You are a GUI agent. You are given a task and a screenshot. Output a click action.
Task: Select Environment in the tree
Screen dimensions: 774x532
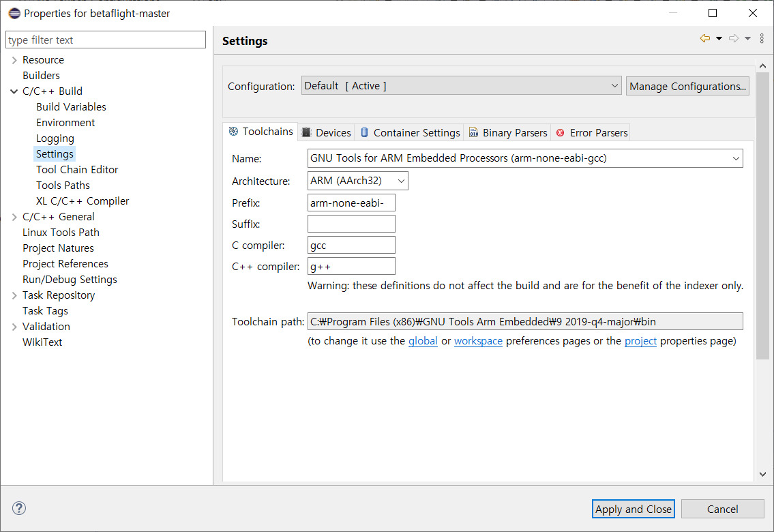[65, 123]
